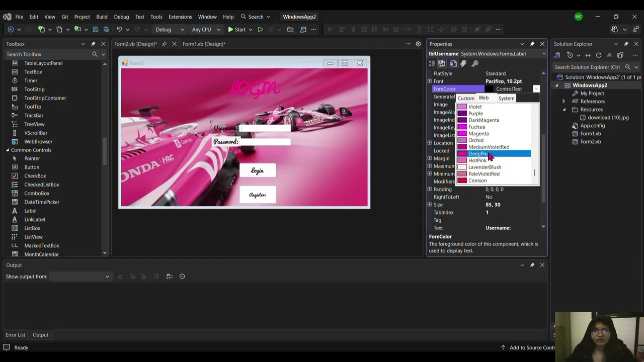Open the Show output from dropdown
644x362 pixels.
79,277
